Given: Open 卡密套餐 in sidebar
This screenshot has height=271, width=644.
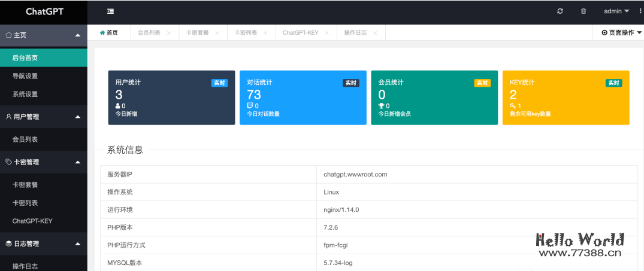Looking at the screenshot, I should pyautogui.click(x=44, y=185).
